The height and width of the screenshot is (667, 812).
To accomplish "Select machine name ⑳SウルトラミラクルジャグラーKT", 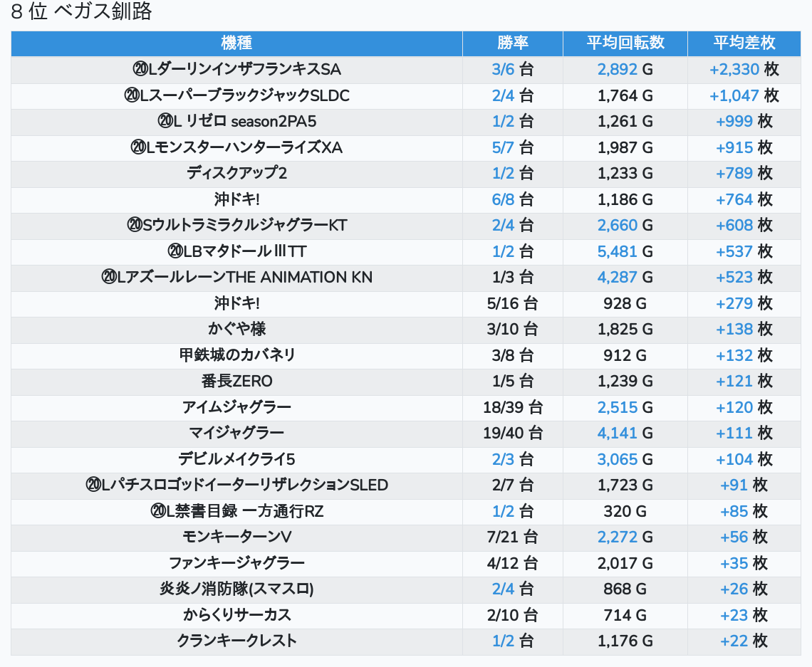I will click(236, 225).
